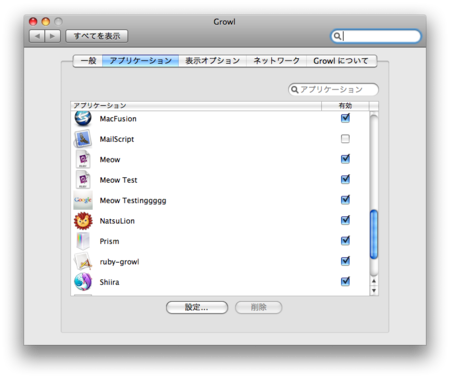Viewport: 450px width, 378px height.
Task: Click the toolbar search magnifier icon
Action: click(x=337, y=36)
